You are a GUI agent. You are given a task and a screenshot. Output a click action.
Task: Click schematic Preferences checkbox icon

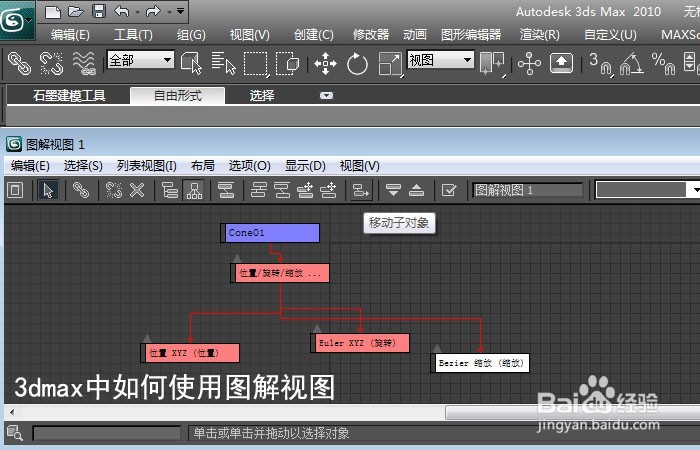click(x=449, y=191)
